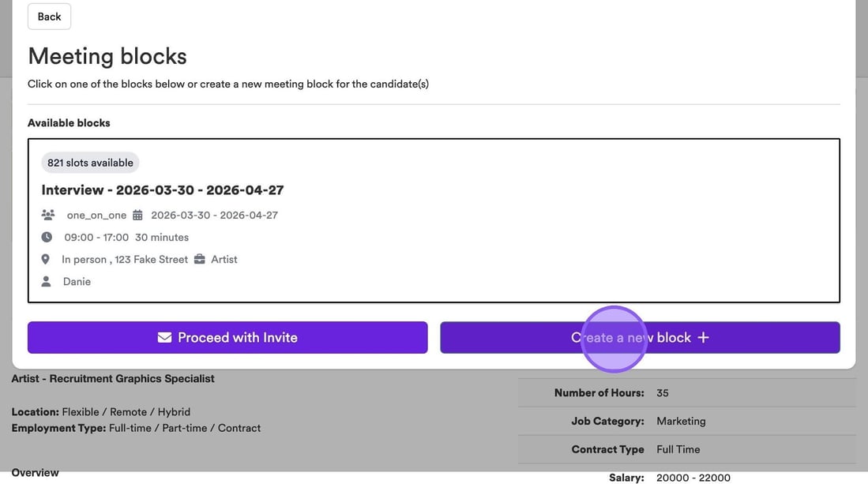
Task: Select the 821 slots available badge
Action: pos(90,163)
